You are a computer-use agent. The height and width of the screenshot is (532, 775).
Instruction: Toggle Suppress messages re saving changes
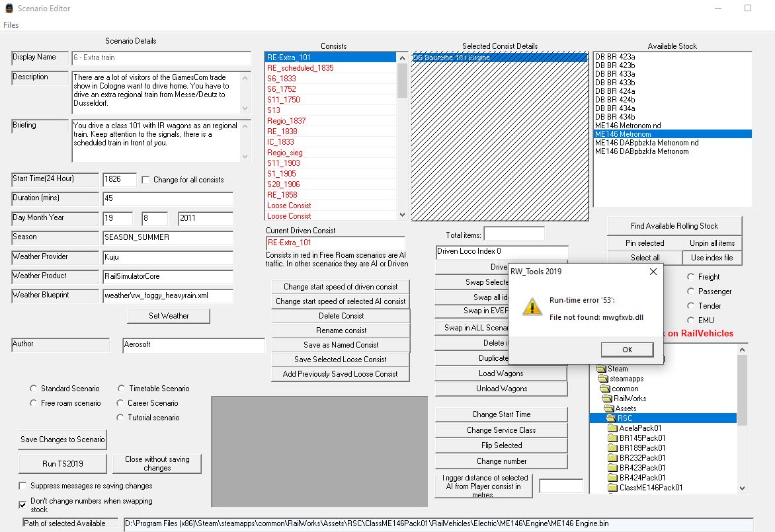pos(23,486)
